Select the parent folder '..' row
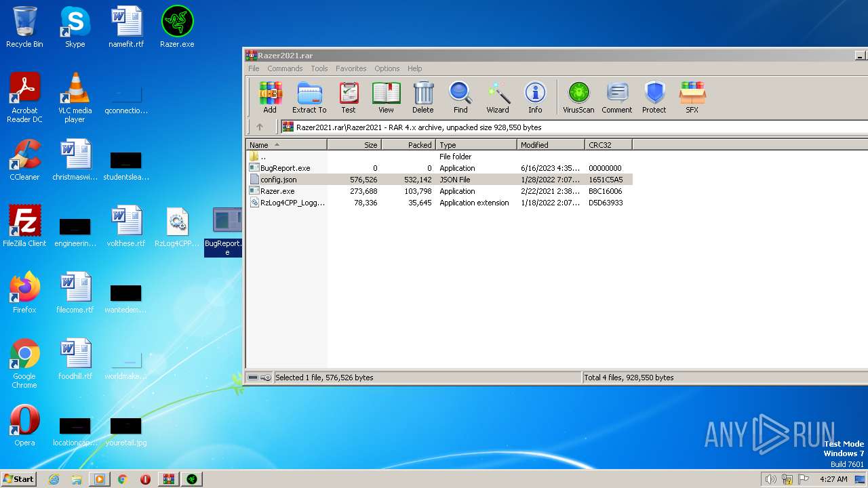The width and height of the screenshot is (868, 488). (439, 157)
